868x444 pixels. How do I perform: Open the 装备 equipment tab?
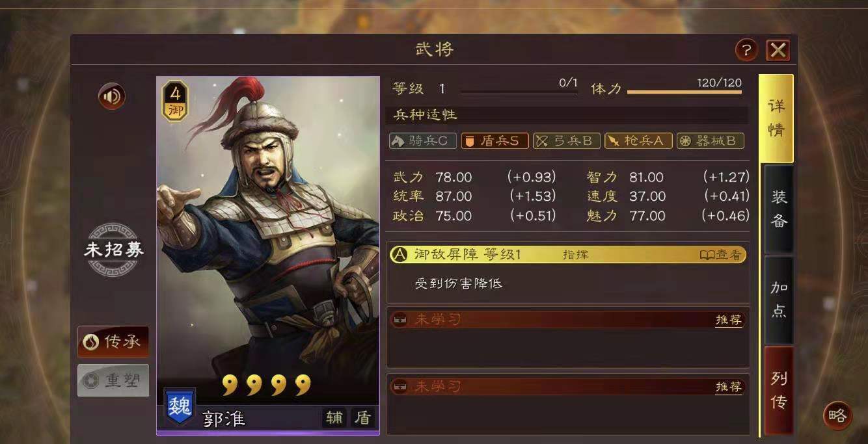[x=779, y=209]
